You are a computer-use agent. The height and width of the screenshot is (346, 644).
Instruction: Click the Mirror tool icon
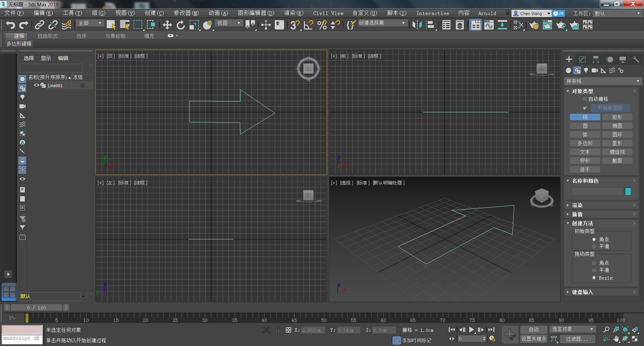(x=417, y=25)
